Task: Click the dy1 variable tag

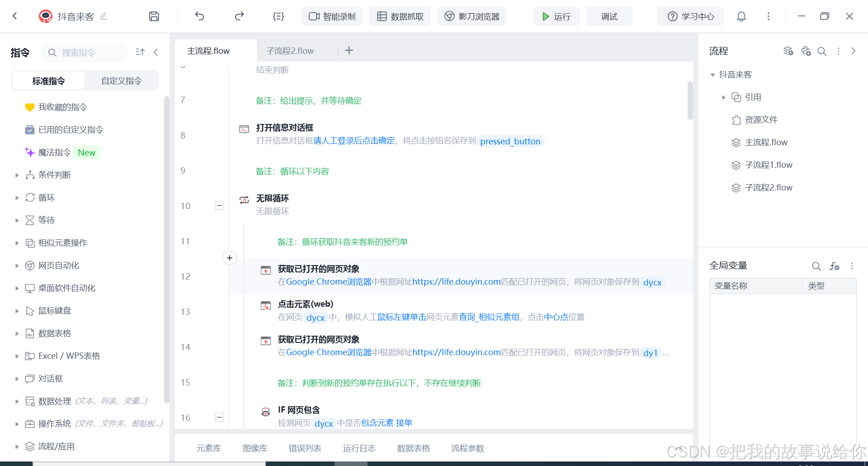Action: point(650,353)
